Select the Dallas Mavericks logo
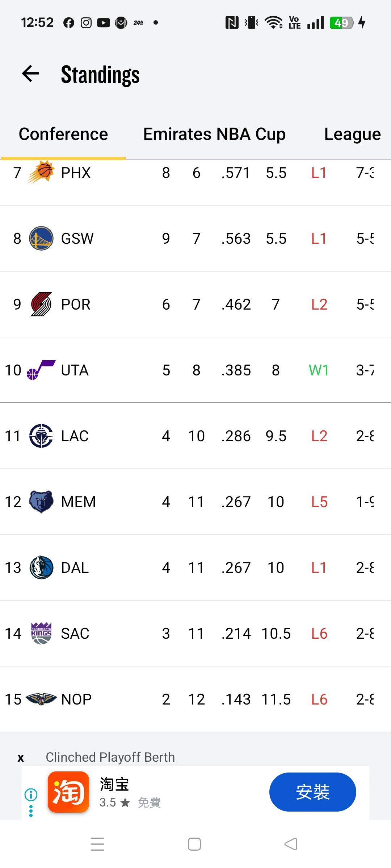Viewport: 391px width, 868px height. (41, 567)
